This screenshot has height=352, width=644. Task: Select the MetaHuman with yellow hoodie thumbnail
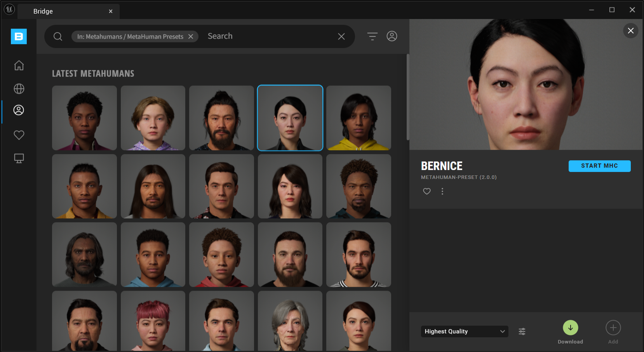[x=359, y=118]
